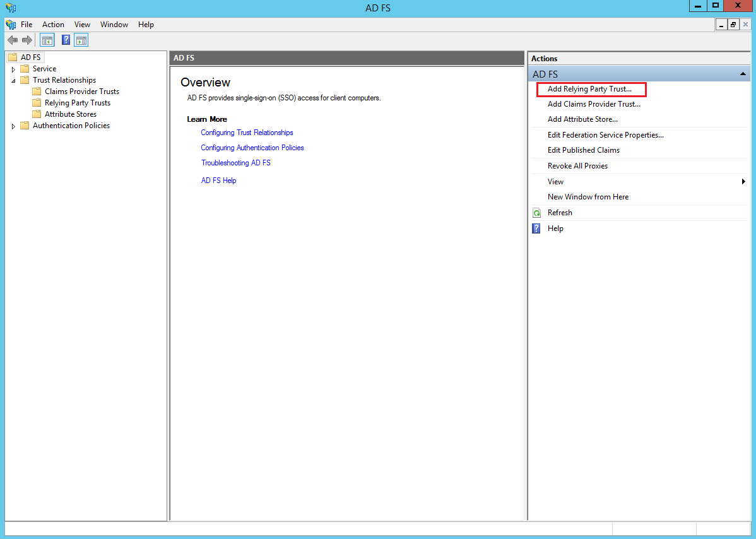Select Claims Provider Trusts tree item
Screen dimensions: 756x539
82,91
